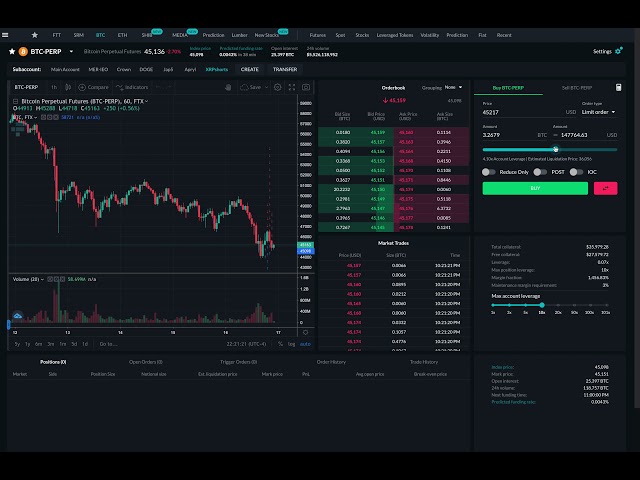Open the orderbook Grouping None dropdown
This screenshot has width=640, height=480.
click(x=453, y=87)
